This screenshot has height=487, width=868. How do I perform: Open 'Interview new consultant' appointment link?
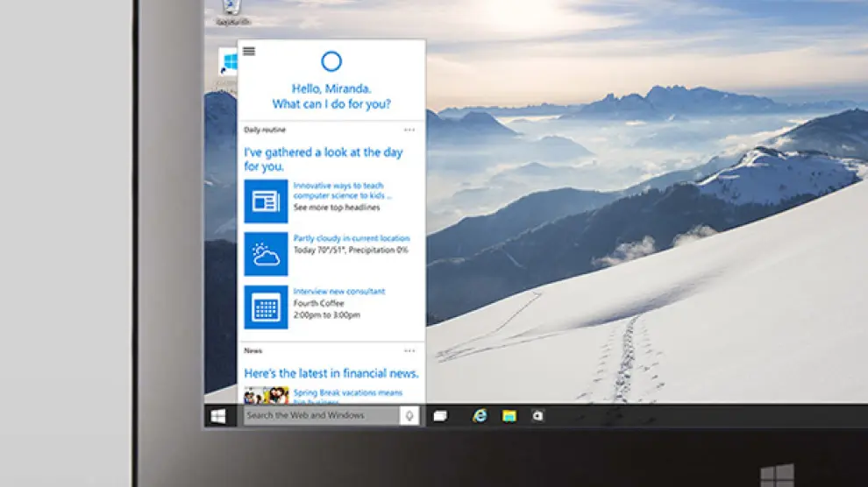pos(338,292)
